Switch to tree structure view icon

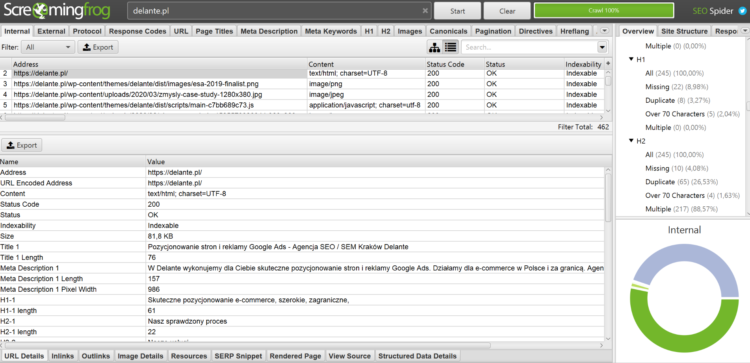point(435,47)
